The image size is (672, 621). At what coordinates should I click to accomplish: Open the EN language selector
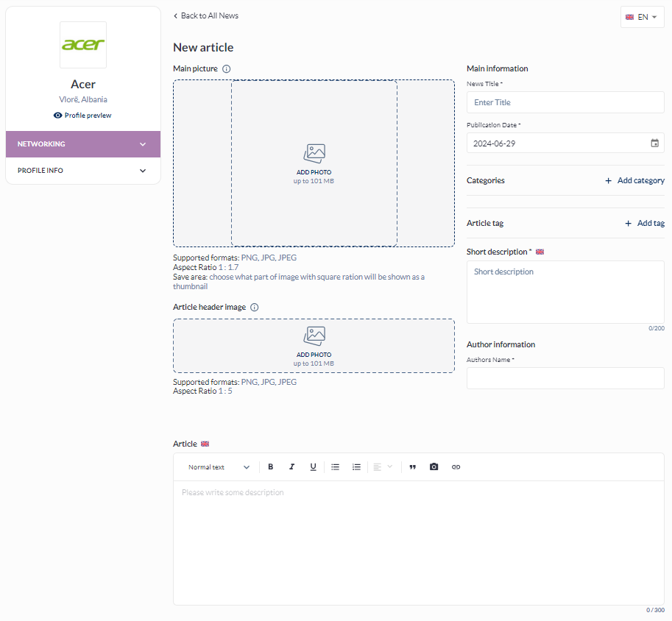point(642,17)
